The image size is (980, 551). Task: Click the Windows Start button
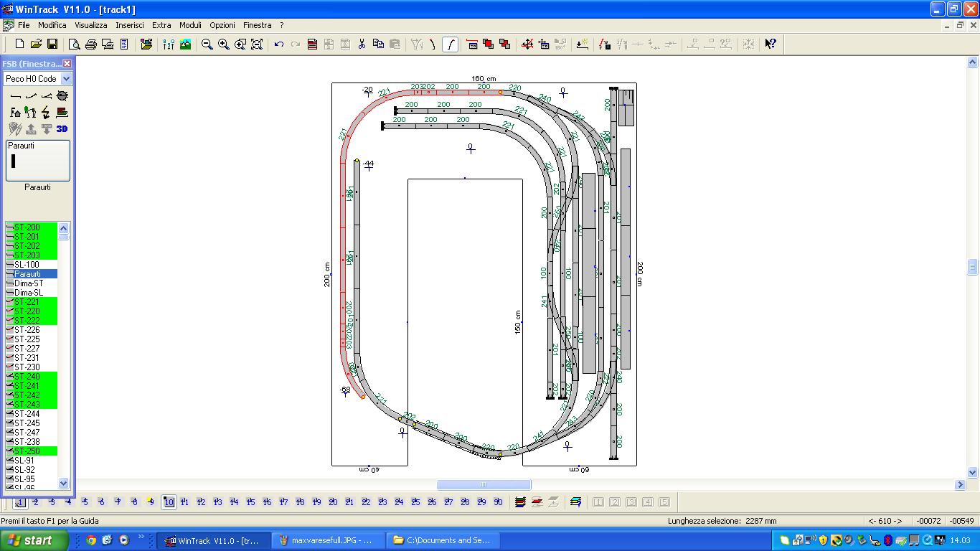point(34,540)
